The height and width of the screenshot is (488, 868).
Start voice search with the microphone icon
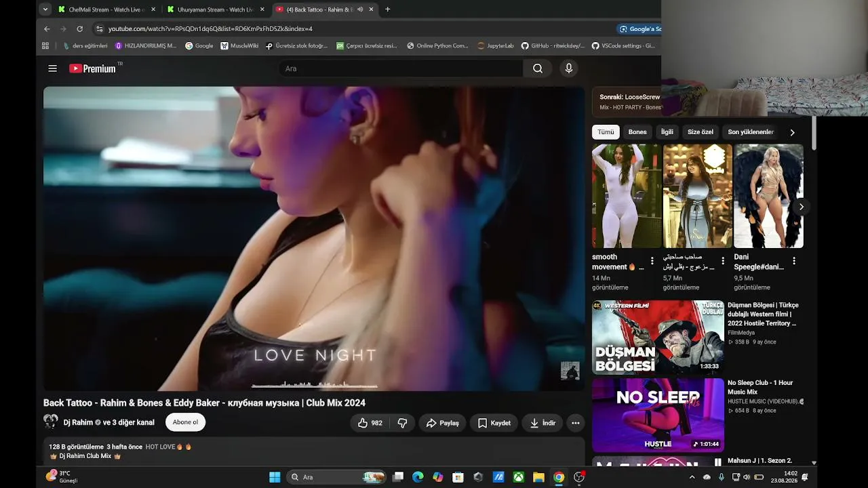click(x=569, y=68)
